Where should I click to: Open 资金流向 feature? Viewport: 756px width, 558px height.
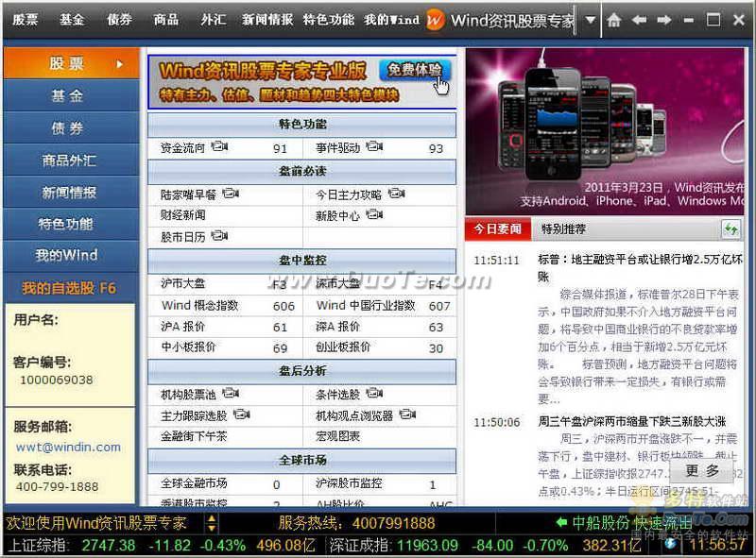pyautogui.click(x=182, y=148)
